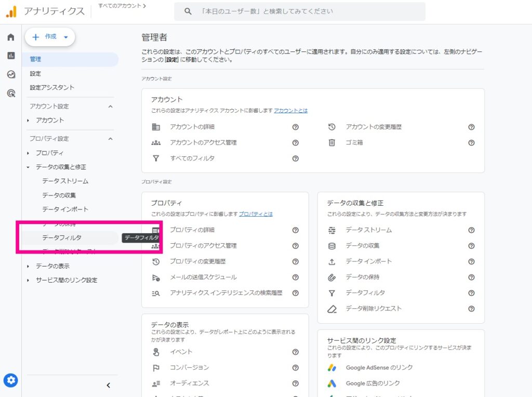The image size is (532, 397).
Task: Open Reports icon in left rail
Action: coord(11,56)
